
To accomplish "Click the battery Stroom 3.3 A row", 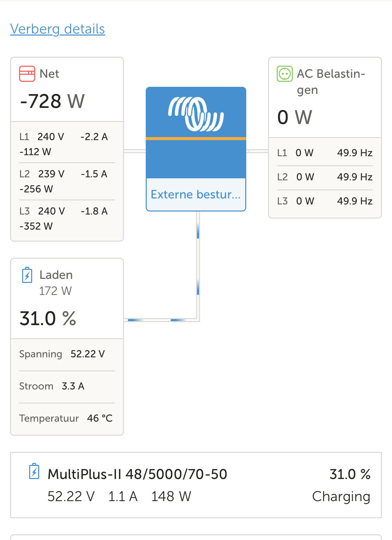I will pyautogui.click(x=67, y=386).
